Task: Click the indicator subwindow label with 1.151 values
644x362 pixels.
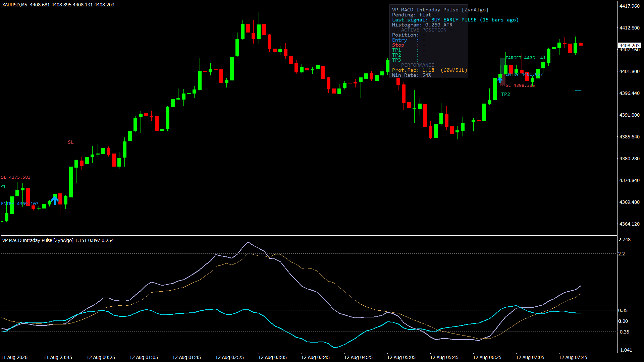Action: (58, 240)
